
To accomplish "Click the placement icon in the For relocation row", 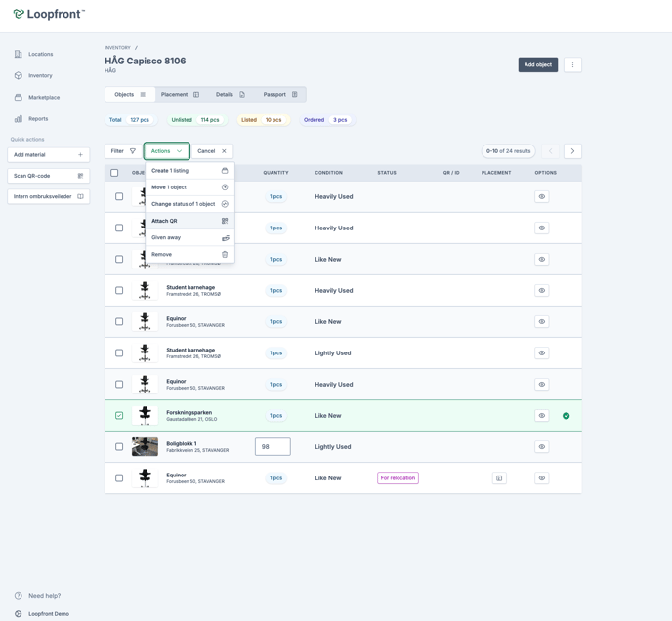I will point(499,477).
